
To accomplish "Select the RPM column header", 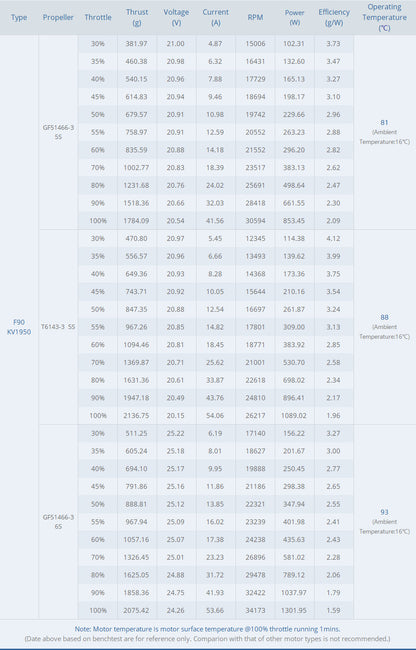I will click(255, 17).
